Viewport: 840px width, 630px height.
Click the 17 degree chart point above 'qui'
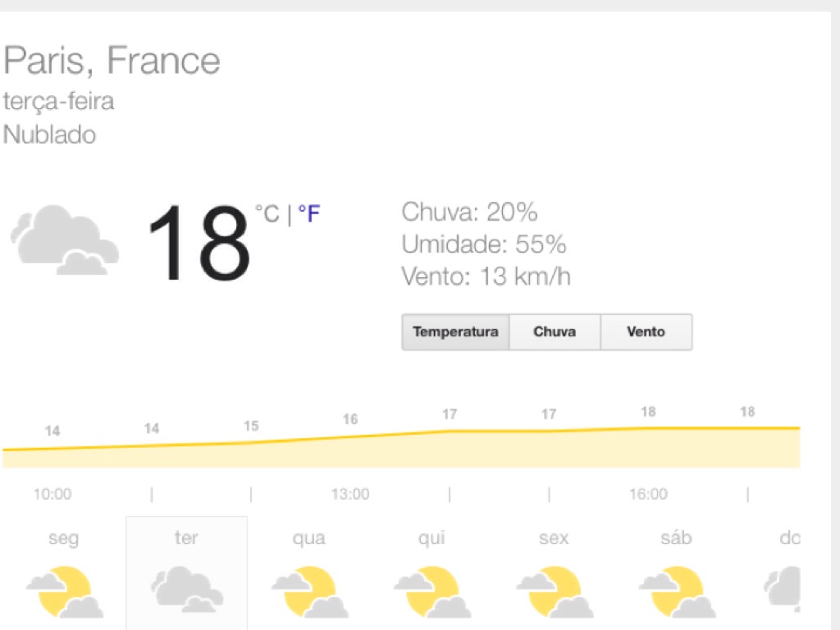(450, 415)
